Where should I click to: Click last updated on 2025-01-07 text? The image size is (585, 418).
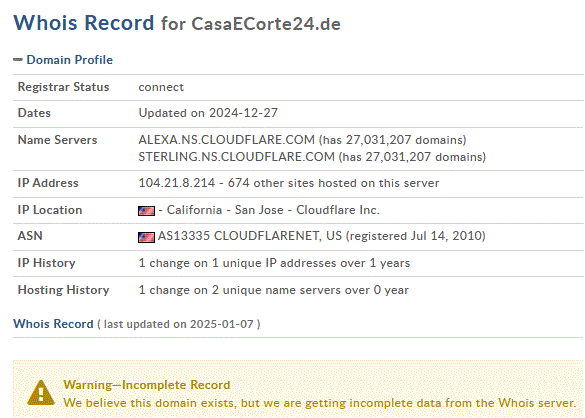(x=179, y=324)
